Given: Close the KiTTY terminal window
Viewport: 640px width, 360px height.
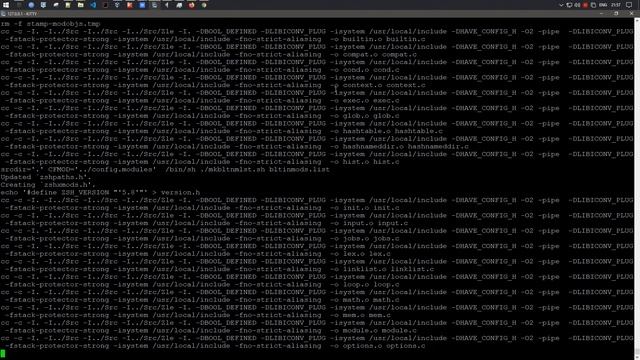Looking at the screenshot, I should pyautogui.click(x=631, y=13).
